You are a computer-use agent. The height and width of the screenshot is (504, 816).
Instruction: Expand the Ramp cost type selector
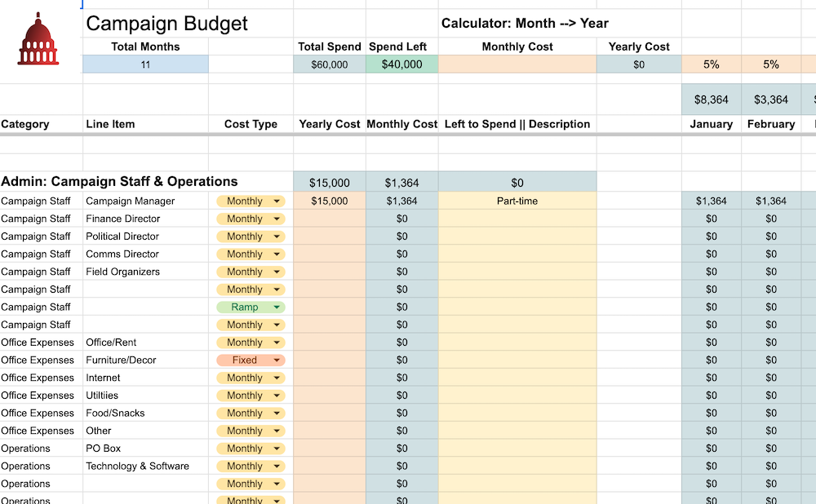(250, 307)
